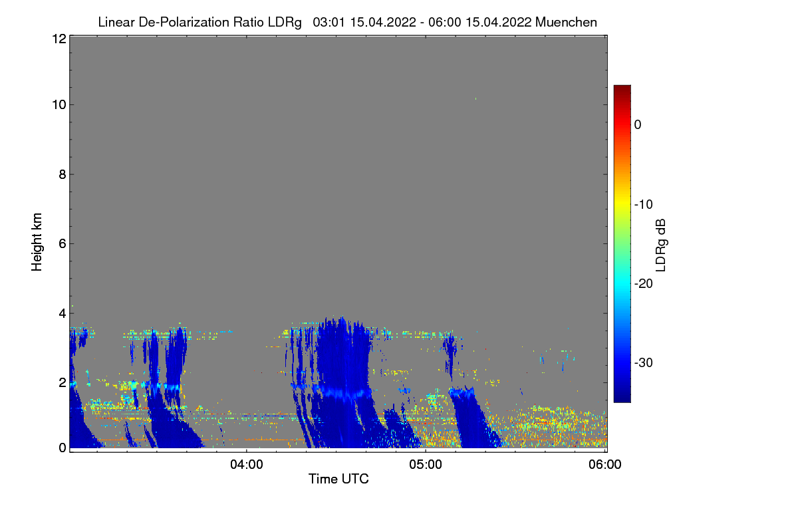Click the 'Muenchen' station name in title

point(566,22)
